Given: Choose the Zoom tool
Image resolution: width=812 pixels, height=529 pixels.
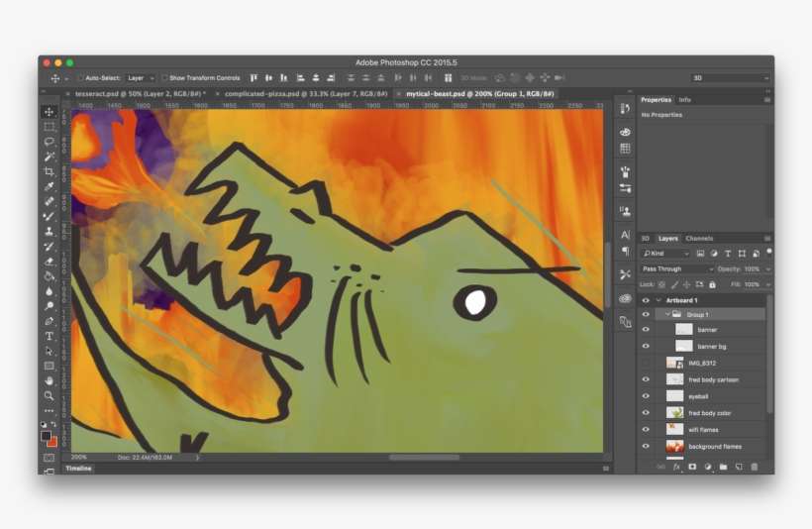Looking at the screenshot, I should (49, 395).
